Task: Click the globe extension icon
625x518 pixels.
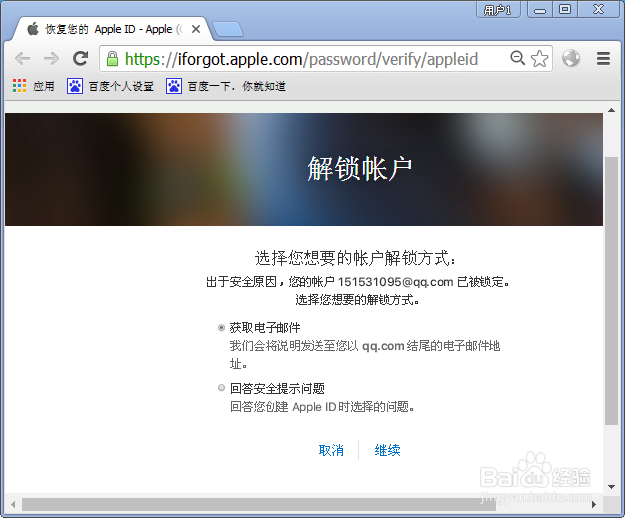Action: pyautogui.click(x=571, y=58)
